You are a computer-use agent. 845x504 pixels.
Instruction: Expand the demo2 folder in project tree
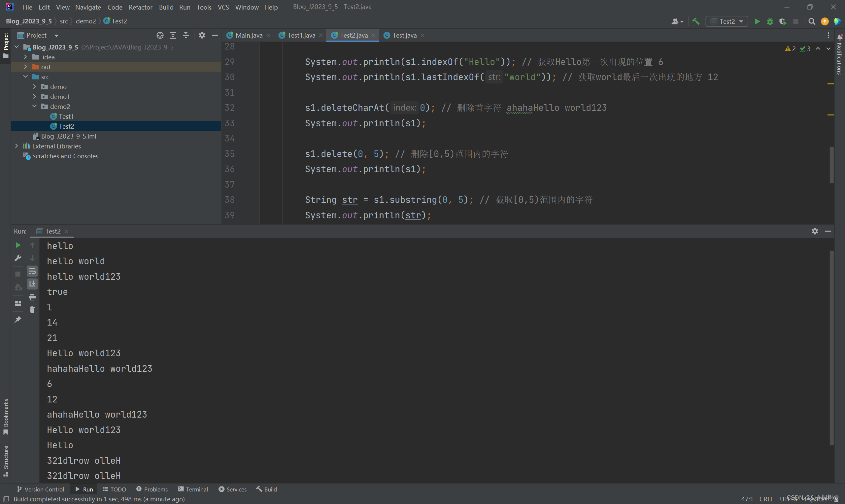(x=34, y=106)
